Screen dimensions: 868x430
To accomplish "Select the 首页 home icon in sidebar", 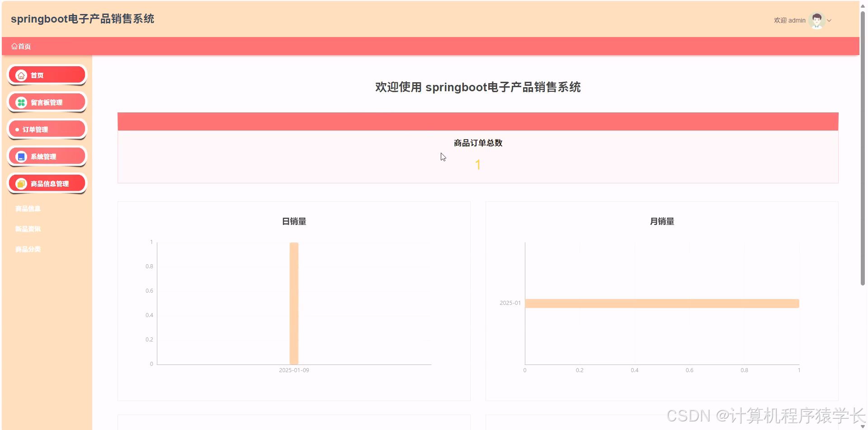I will pos(21,75).
